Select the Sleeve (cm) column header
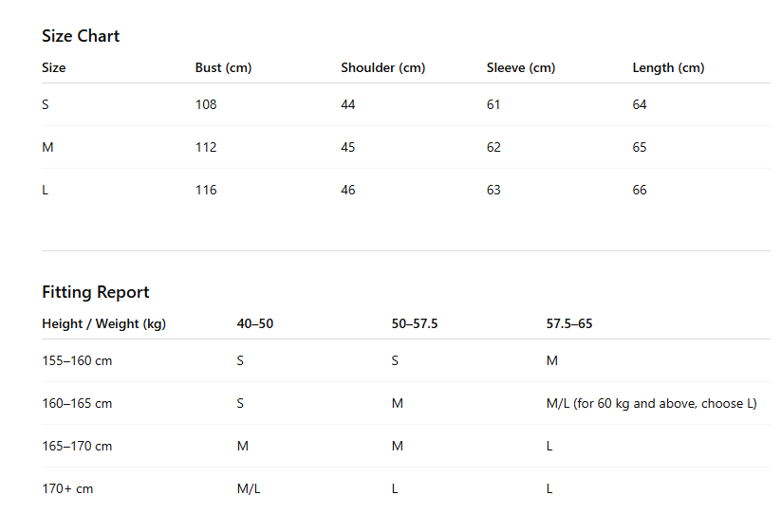Image resolution: width=781 pixels, height=532 pixels. tap(521, 67)
